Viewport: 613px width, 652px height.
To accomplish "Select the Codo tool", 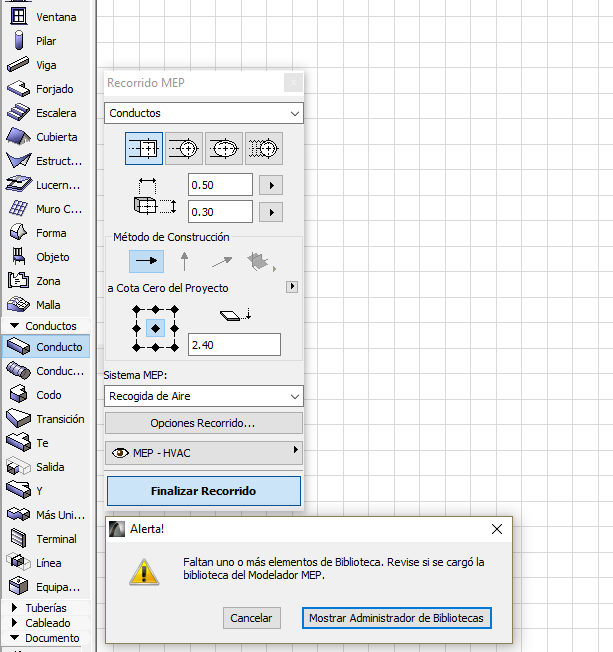I will pos(46,395).
